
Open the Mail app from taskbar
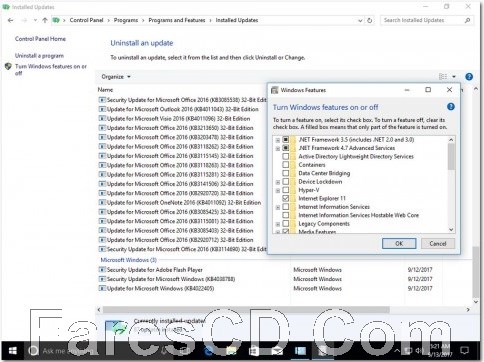[x=277, y=351]
